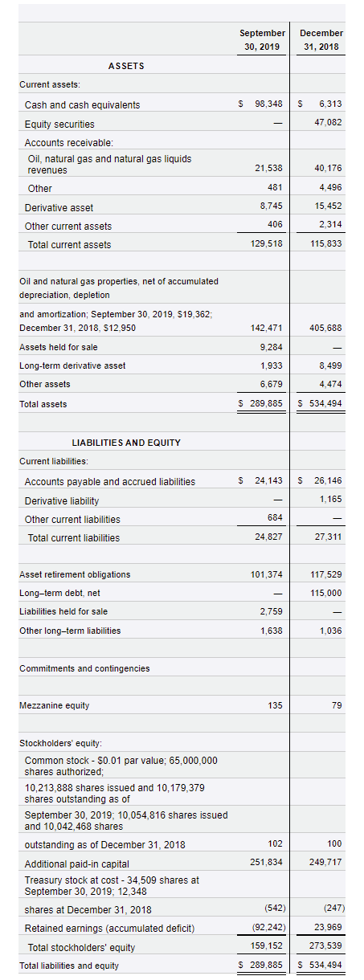364x980 pixels.
Task: Click the Assets held for sale row
Action: 182,347
